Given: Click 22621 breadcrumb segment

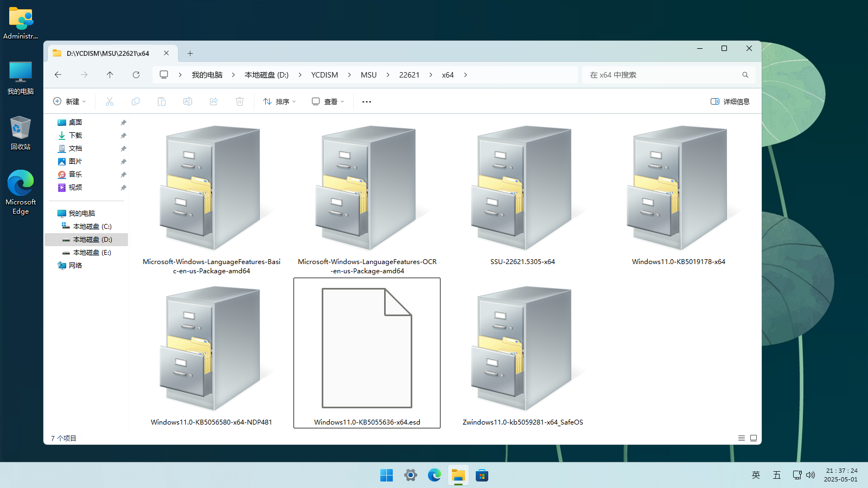Looking at the screenshot, I should click(410, 75).
